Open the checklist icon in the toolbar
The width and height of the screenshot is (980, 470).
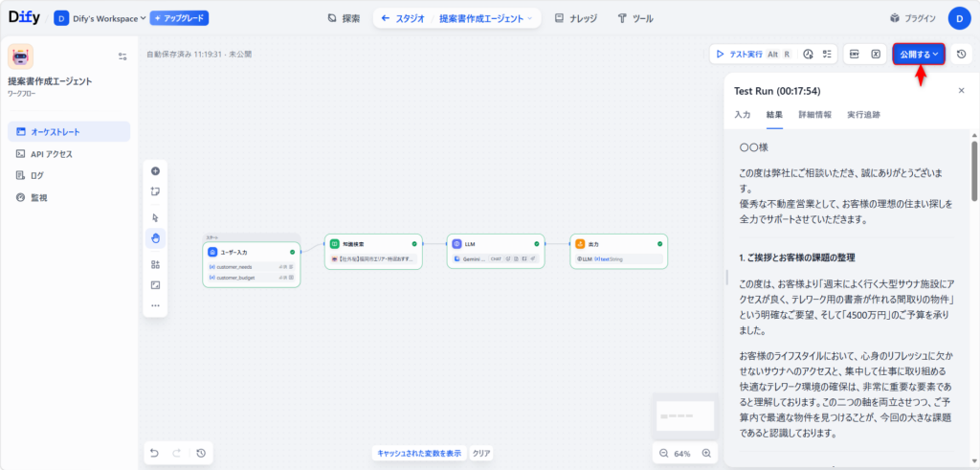coord(827,55)
